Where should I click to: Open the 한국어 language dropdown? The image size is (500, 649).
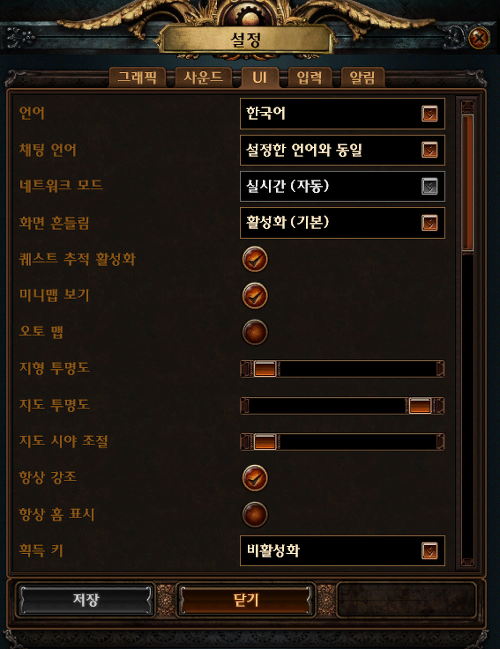(342, 113)
